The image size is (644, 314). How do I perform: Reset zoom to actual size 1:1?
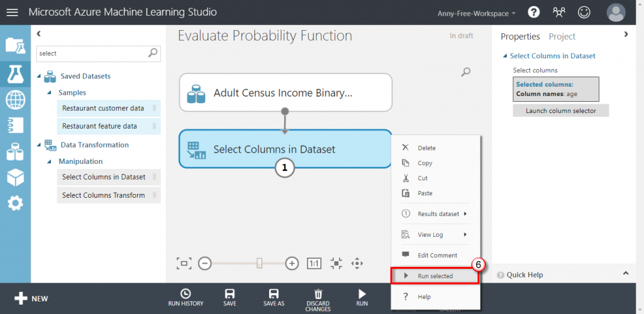[x=314, y=263]
